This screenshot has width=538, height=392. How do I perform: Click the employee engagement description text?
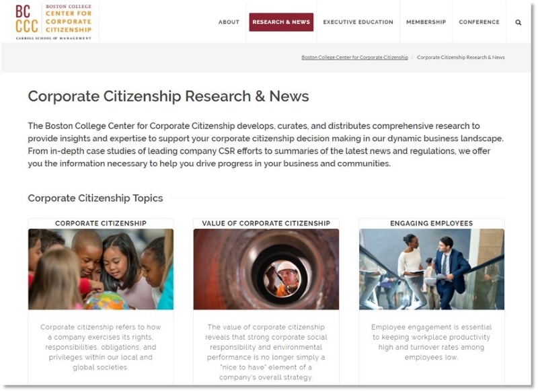[432, 342]
